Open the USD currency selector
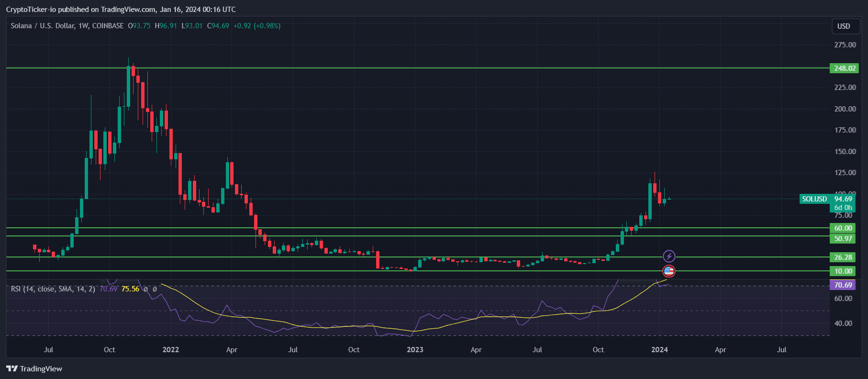 point(843,26)
